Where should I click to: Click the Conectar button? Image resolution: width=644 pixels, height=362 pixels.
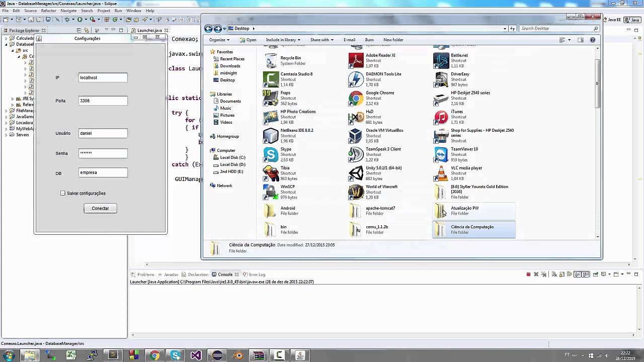100,208
